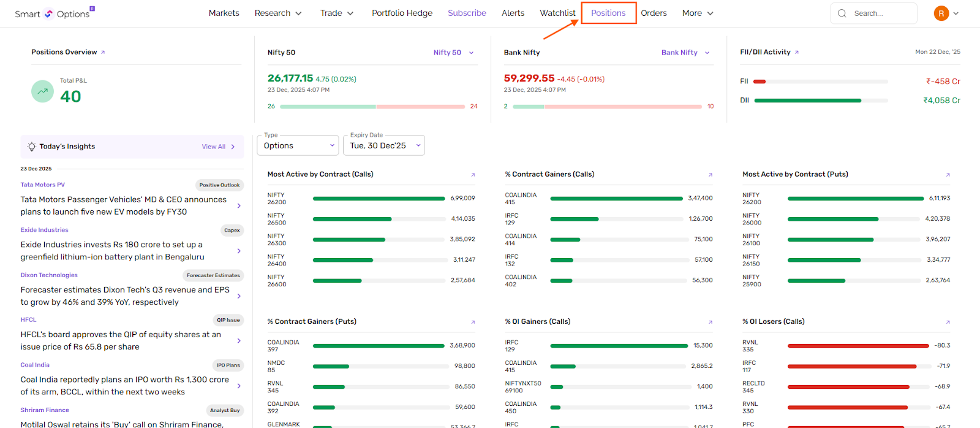980x428 pixels.
Task: Click the Subscribe link
Action: (x=467, y=13)
